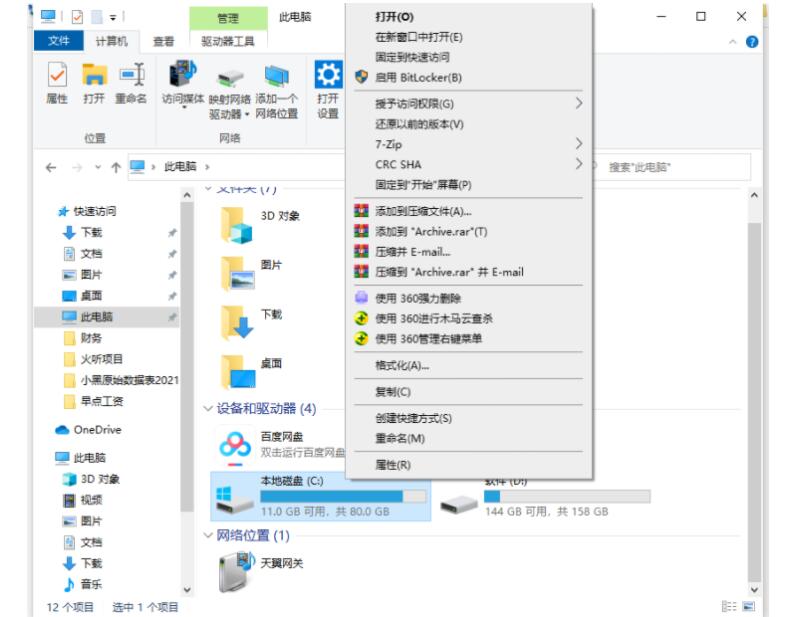Image resolution: width=802 pixels, height=617 pixels.
Task: Open the 文件 ribbon tab
Action: [58, 41]
